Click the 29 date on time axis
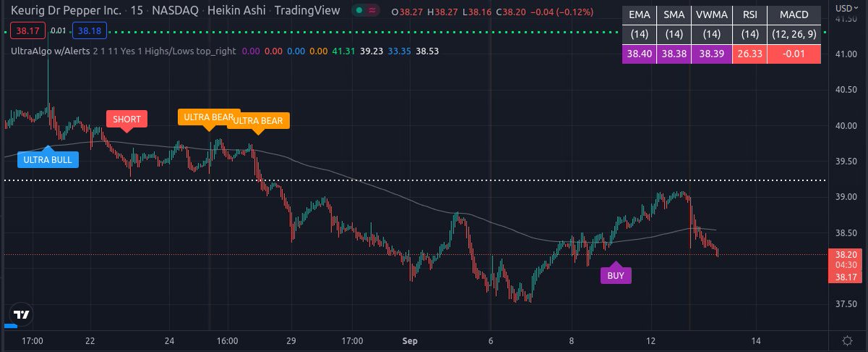The image size is (868, 352). 292,340
